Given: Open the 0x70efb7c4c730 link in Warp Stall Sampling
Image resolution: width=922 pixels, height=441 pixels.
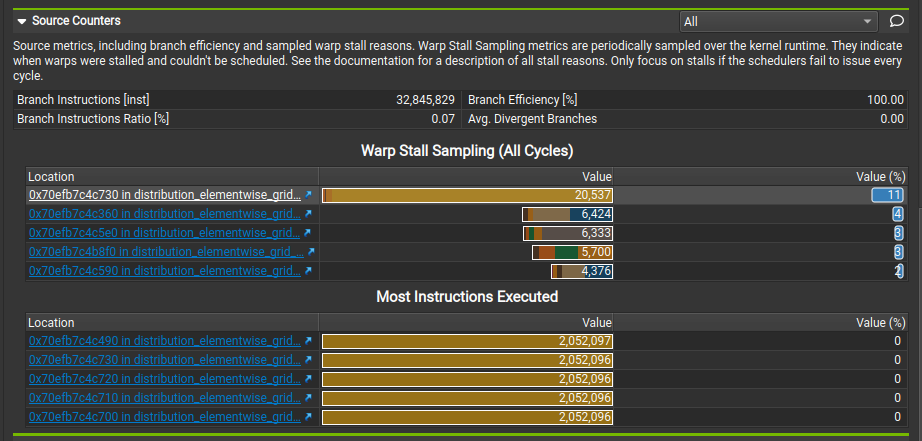Looking at the screenshot, I should [164, 195].
